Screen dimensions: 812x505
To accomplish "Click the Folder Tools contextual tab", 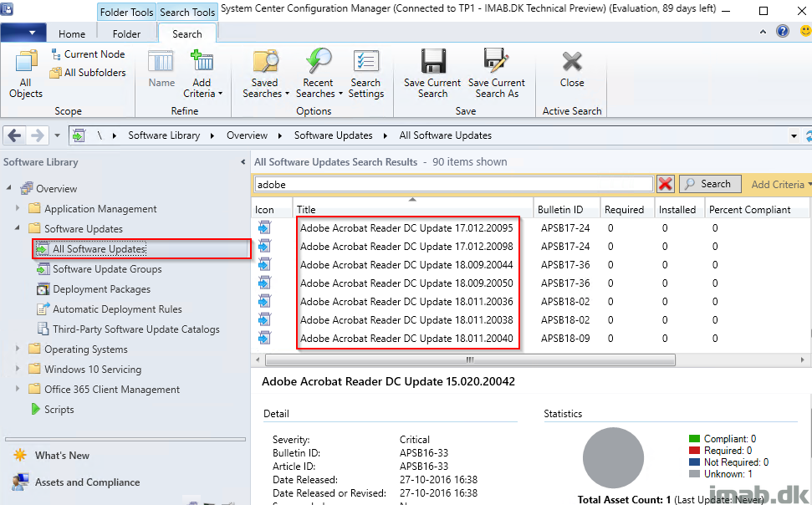I will point(127,12).
